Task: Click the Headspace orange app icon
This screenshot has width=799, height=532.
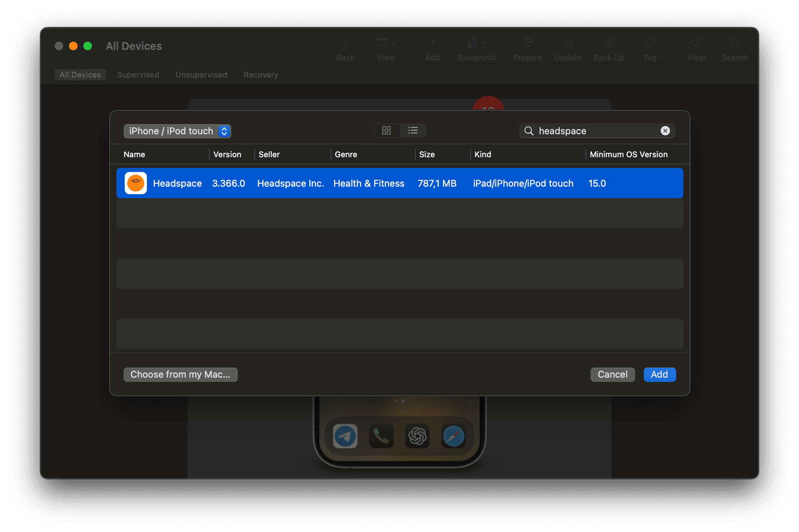Action: coord(136,183)
